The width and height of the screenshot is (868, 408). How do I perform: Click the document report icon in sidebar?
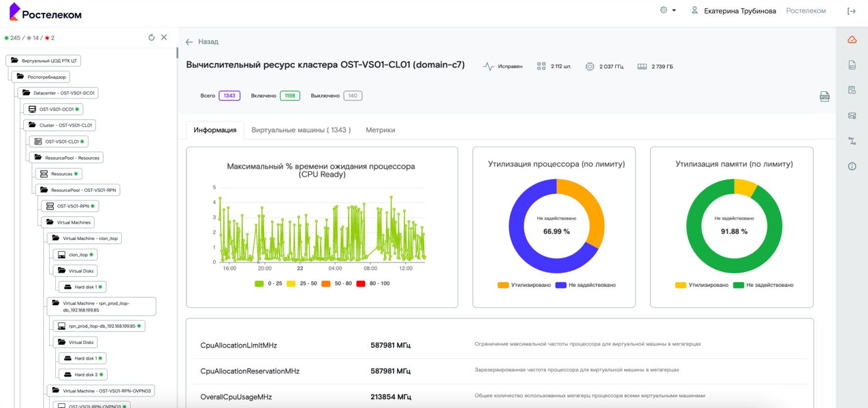coord(852,65)
